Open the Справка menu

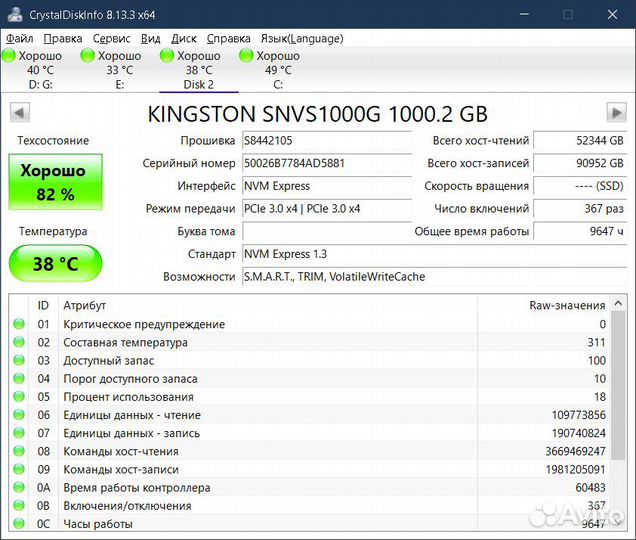228,39
